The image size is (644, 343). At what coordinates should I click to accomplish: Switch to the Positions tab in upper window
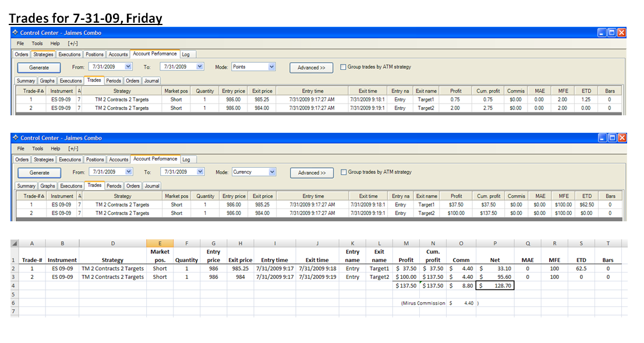94,54
